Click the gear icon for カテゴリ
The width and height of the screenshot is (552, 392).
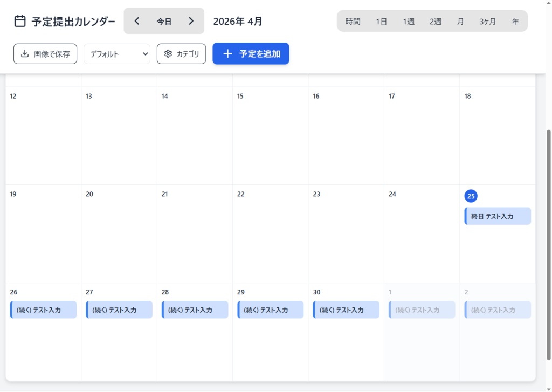[168, 54]
